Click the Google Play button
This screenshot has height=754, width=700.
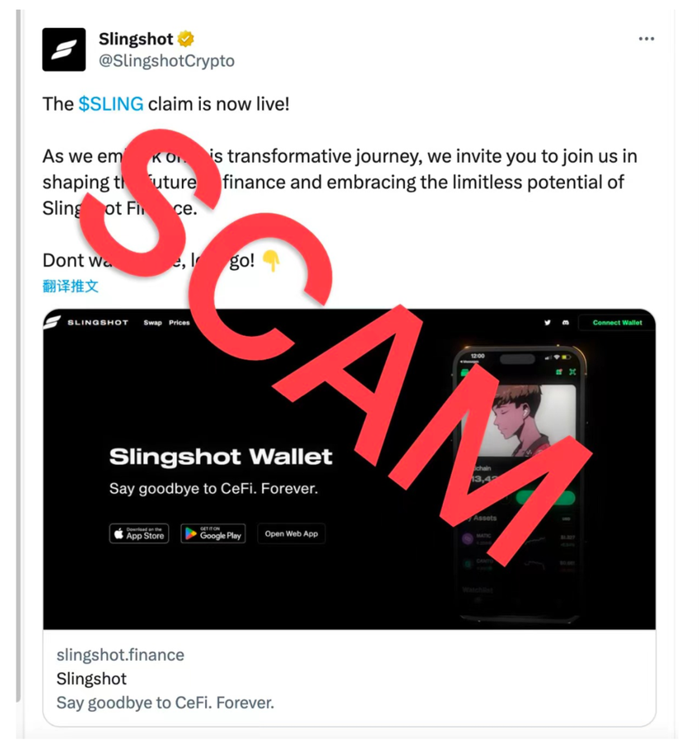click(213, 533)
